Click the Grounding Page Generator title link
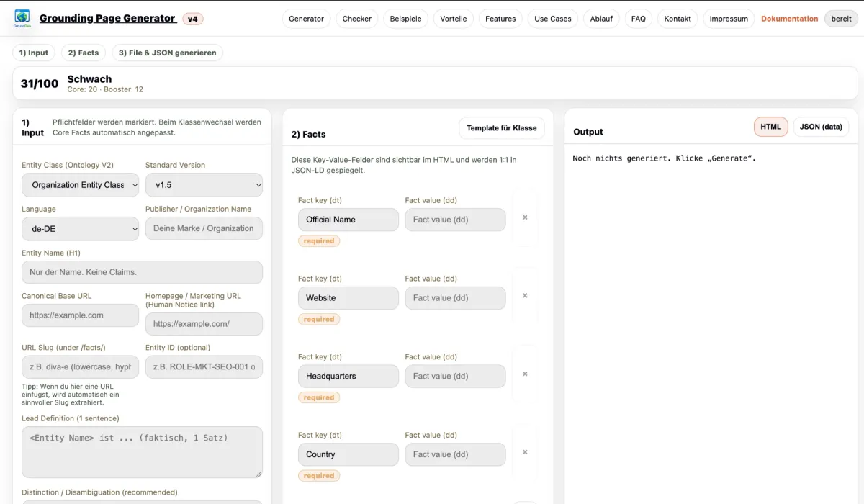 [x=108, y=18]
